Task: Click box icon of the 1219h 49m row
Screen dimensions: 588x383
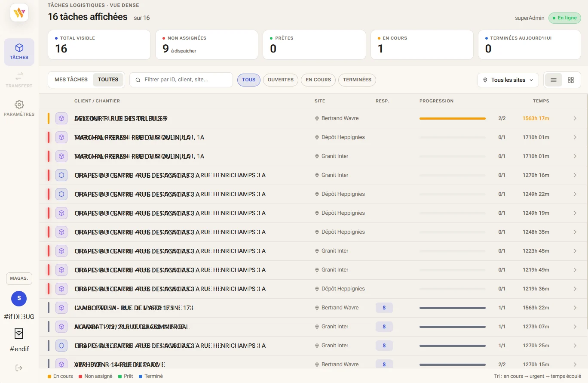Action: pos(61,270)
